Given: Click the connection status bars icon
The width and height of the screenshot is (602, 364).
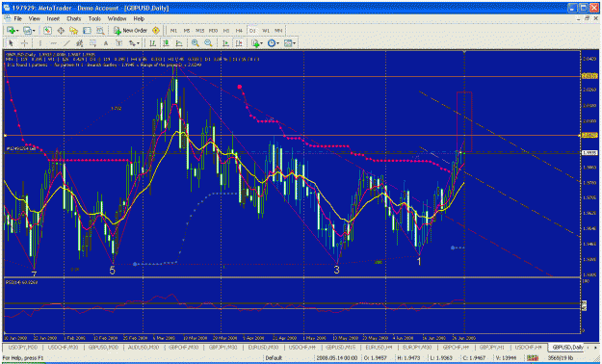Looking at the screenshot, I should pyautogui.click(x=533, y=358).
